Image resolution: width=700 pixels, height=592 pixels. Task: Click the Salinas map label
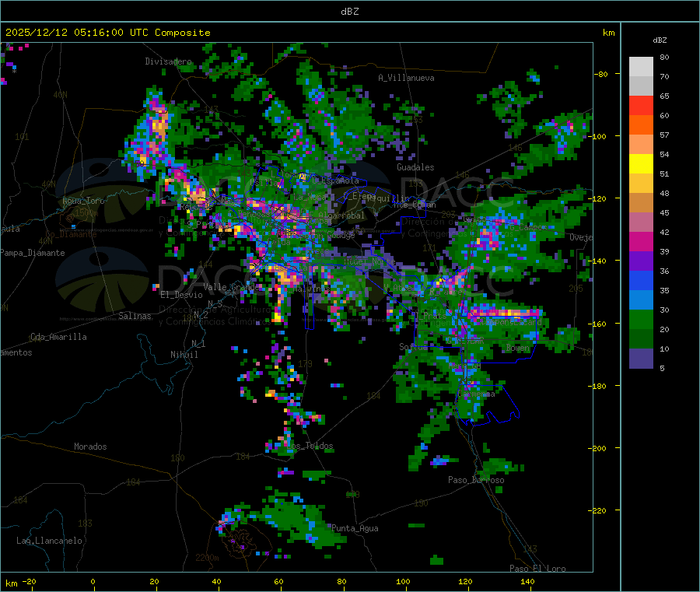click(x=135, y=316)
